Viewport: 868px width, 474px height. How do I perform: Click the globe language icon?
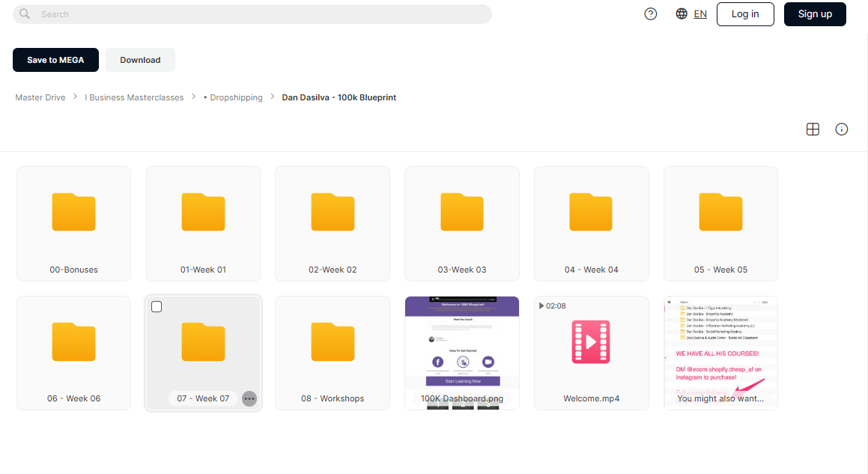682,13
